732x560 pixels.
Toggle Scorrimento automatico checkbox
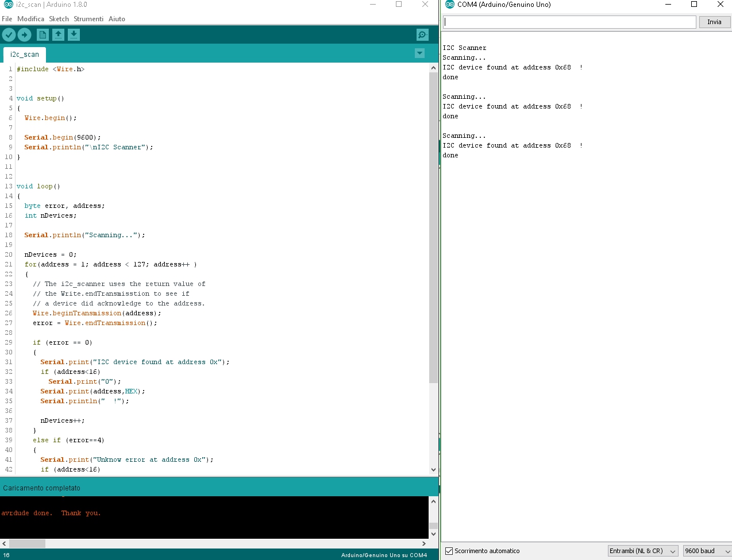[449, 551]
